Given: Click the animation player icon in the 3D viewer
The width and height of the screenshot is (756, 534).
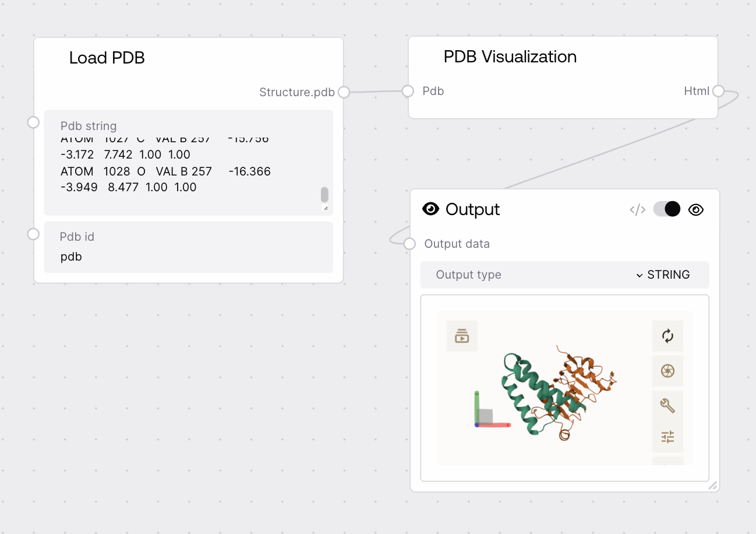Looking at the screenshot, I should pos(462,336).
